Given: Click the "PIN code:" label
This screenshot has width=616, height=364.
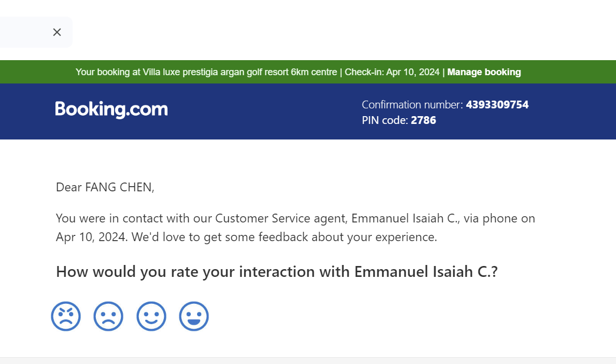Looking at the screenshot, I should pyautogui.click(x=385, y=120).
